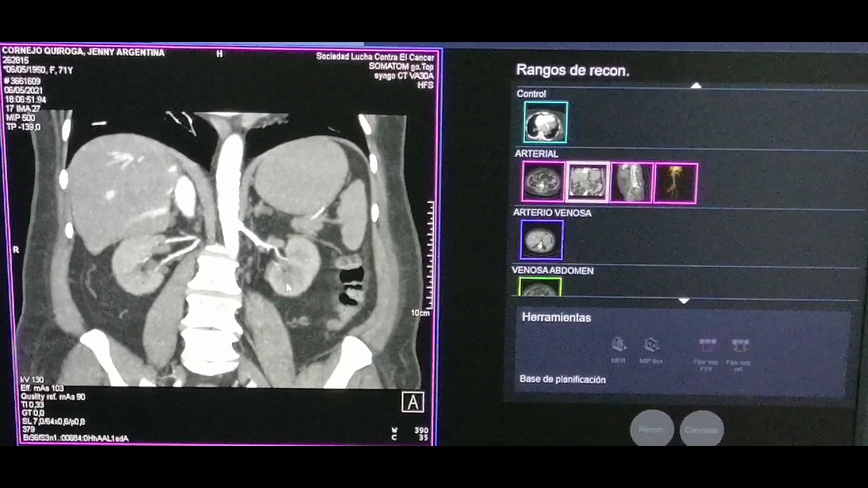Viewport: 868px width, 488px height.
Task: Click the A orientation box on CT image
Action: point(413,402)
